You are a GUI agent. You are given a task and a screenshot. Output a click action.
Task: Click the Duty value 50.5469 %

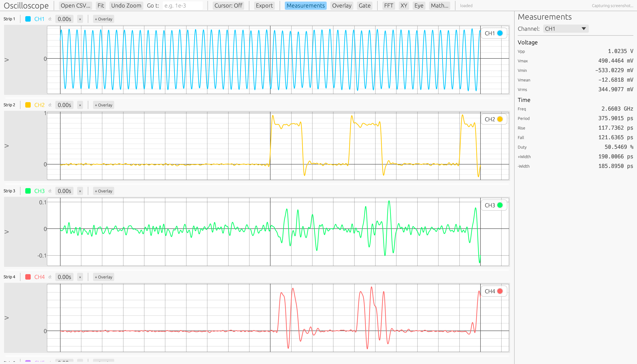click(619, 147)
